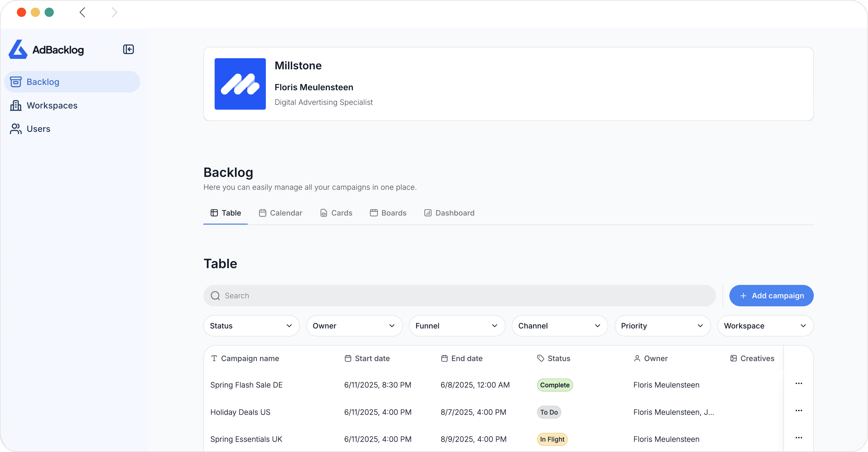Click the Complete status badge
This screenshot has width=868, height=452.
[555, 385]
